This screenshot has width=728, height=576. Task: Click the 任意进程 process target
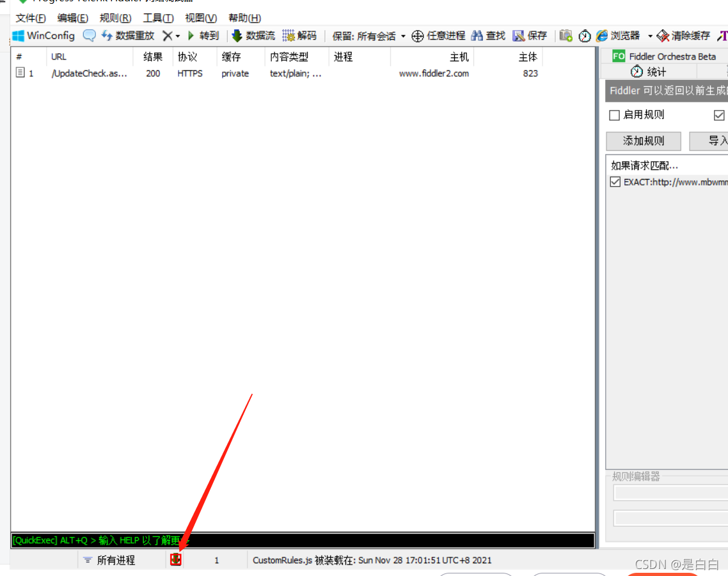point(438,36)
